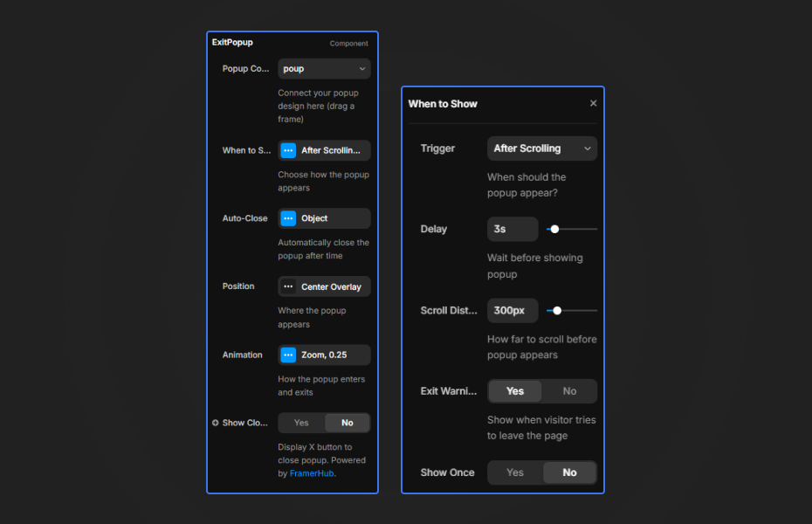Click the Delay 3s input field
Screen dimensions: 812x524
coord(513,229)
